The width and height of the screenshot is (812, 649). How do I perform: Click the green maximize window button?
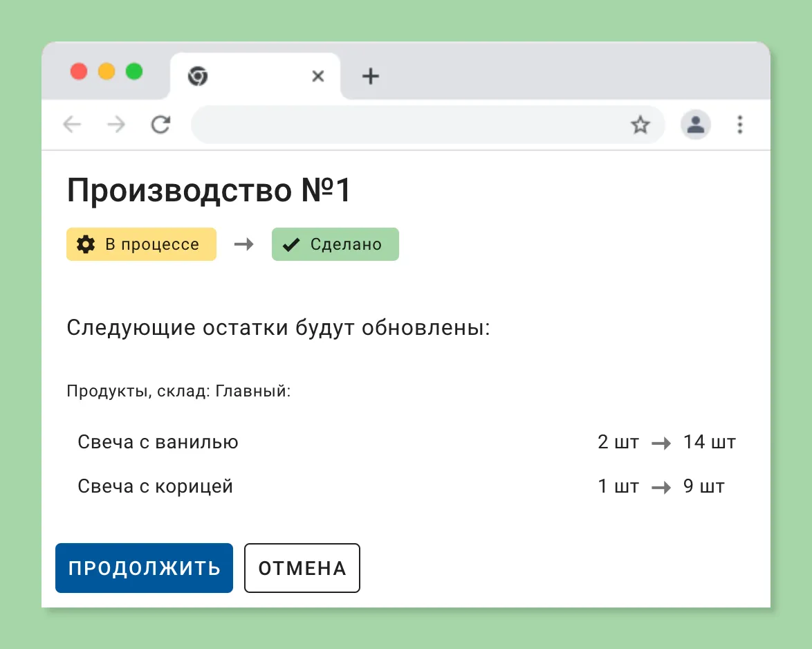point(134,71)
